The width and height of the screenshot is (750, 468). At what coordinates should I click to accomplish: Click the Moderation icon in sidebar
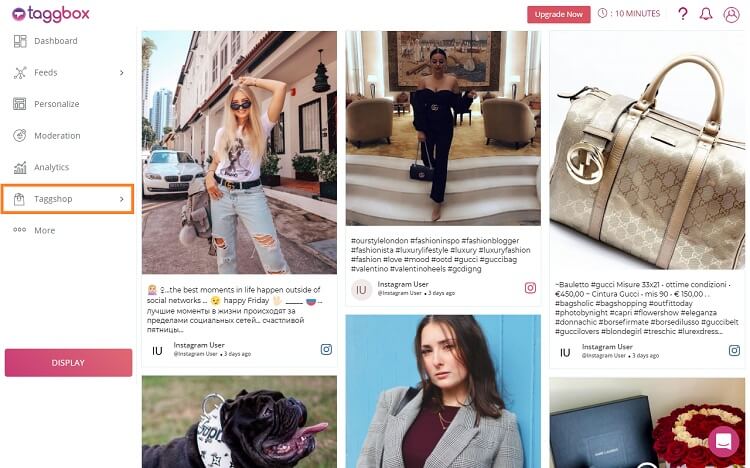(20, 135)
